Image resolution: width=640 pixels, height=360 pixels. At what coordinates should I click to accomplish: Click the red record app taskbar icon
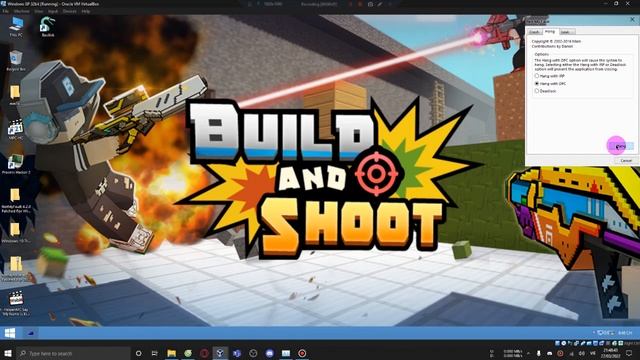(x=302, y=353)
